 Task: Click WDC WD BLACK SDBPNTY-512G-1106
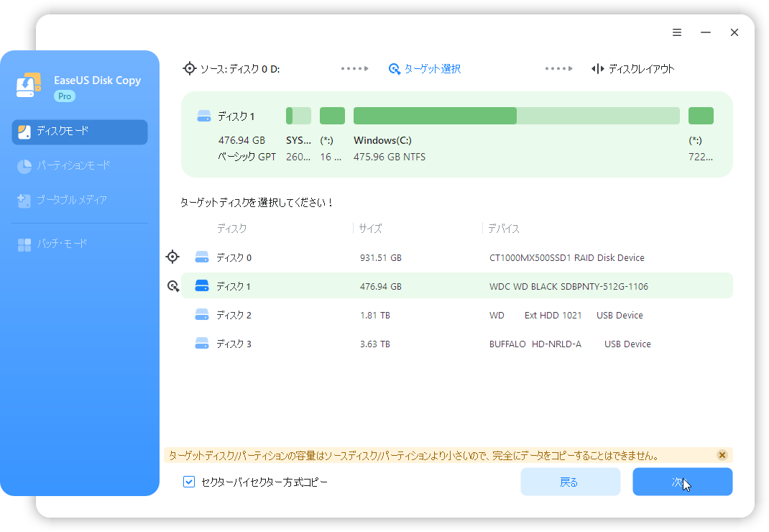(569, 287)
